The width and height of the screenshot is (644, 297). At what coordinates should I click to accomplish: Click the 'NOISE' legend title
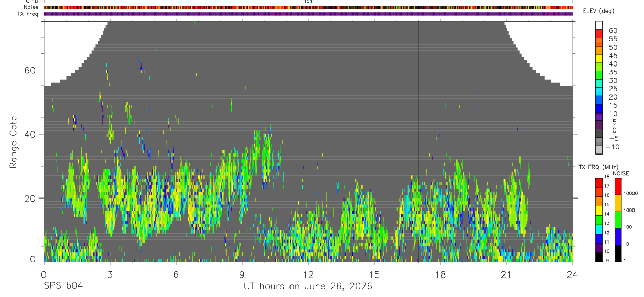(621, 173)
